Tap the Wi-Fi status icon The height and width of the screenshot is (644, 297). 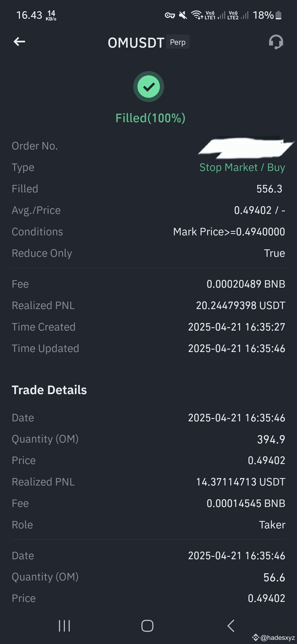[197, 15]
